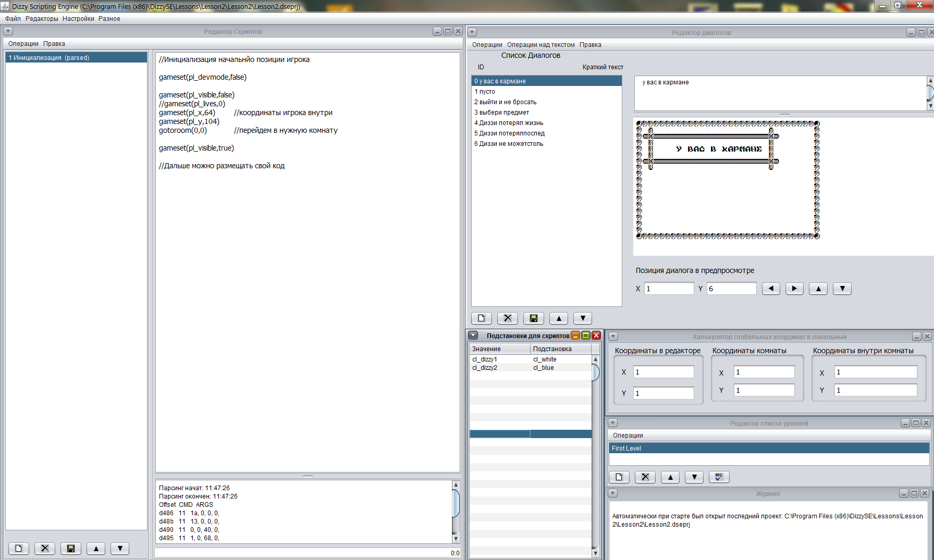This screenshot has width=934, height=560.
Task: Select dialog '0 у вас в кармане'
Action: (x=547, y=81)
